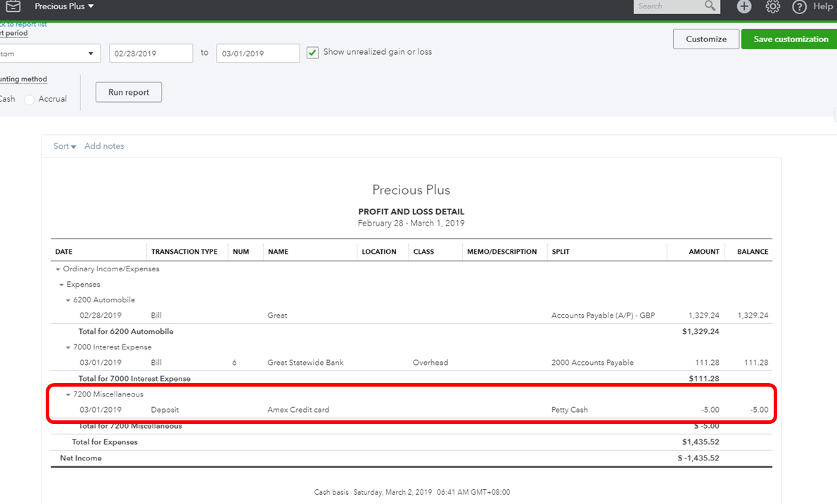The image size is (837, 504).
Task: Collapse the 6200 Automobile group
Action: click(68, 300)
